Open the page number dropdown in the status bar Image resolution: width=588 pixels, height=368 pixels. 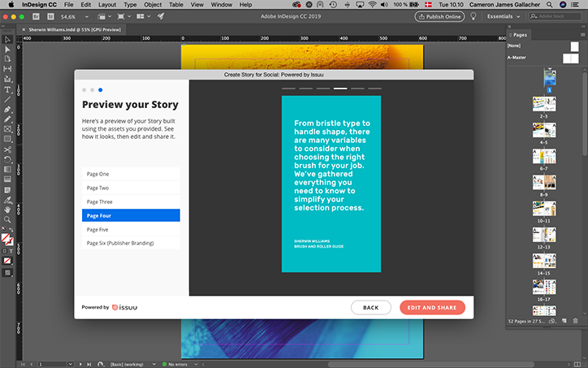coord(70,364)
